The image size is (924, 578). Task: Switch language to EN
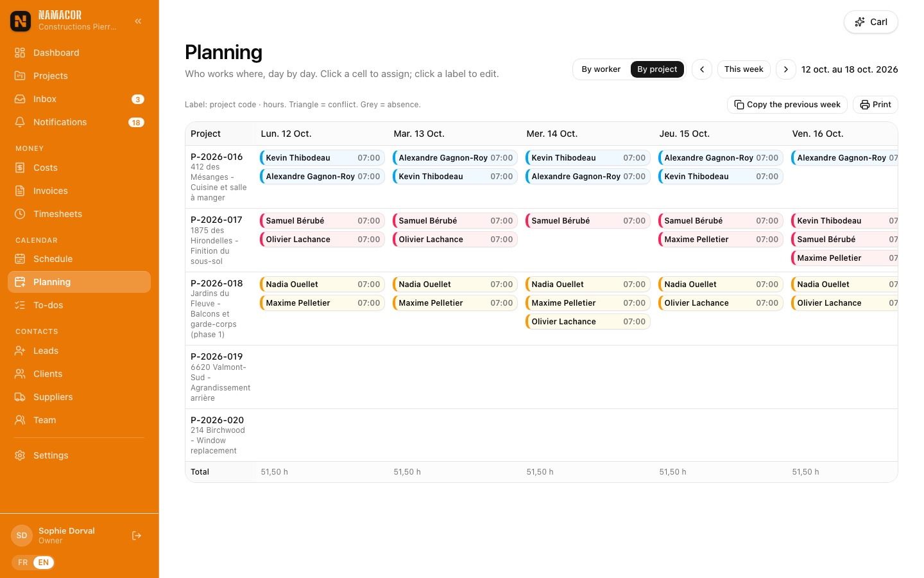44,563
